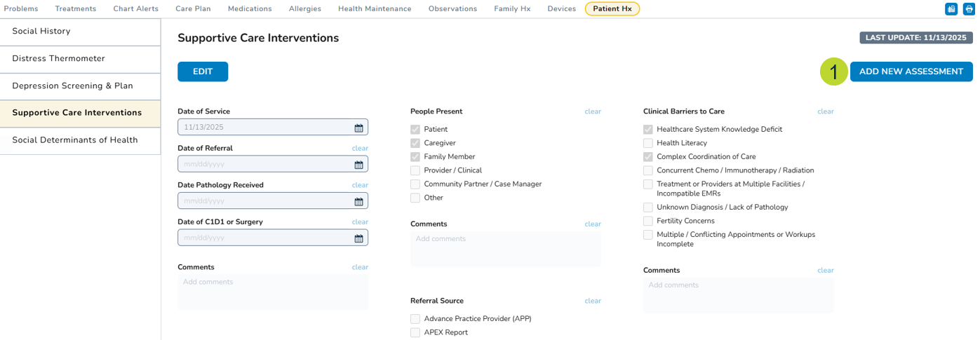The height and width of the screenshot is (340, 980).
Task: Select Community Partner / Case Manager checkbox
Action: 415,184
